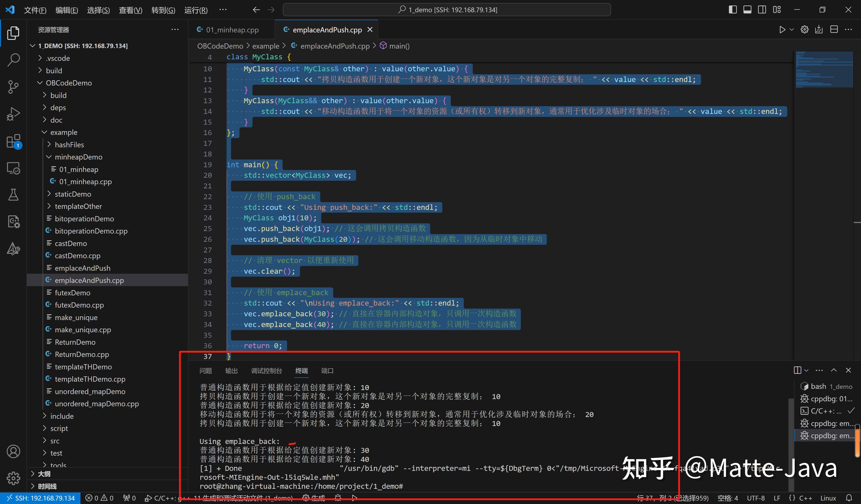Open the Extensions view with badge
This screenshot has height=504, width=861.
point(13,141)
